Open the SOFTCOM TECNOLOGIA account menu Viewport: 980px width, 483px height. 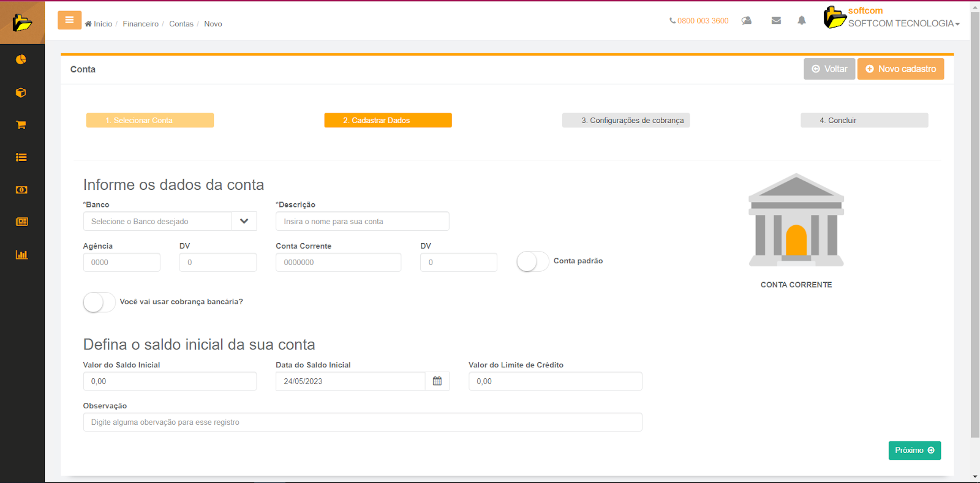903,23
